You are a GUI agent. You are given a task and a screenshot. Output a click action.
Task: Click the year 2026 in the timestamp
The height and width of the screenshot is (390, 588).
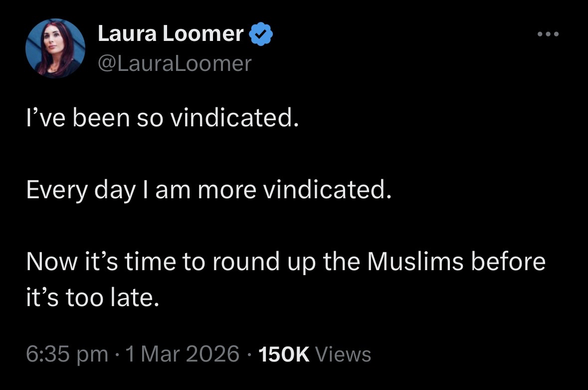214,354
